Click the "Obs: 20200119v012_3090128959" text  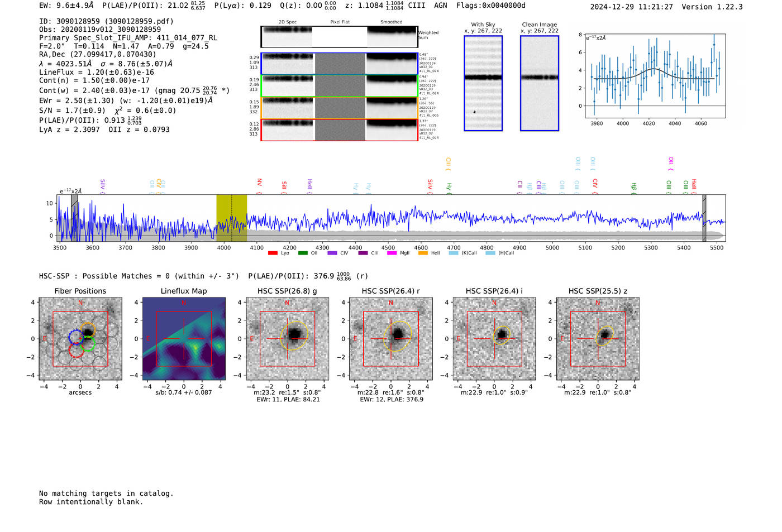[100, 29]
